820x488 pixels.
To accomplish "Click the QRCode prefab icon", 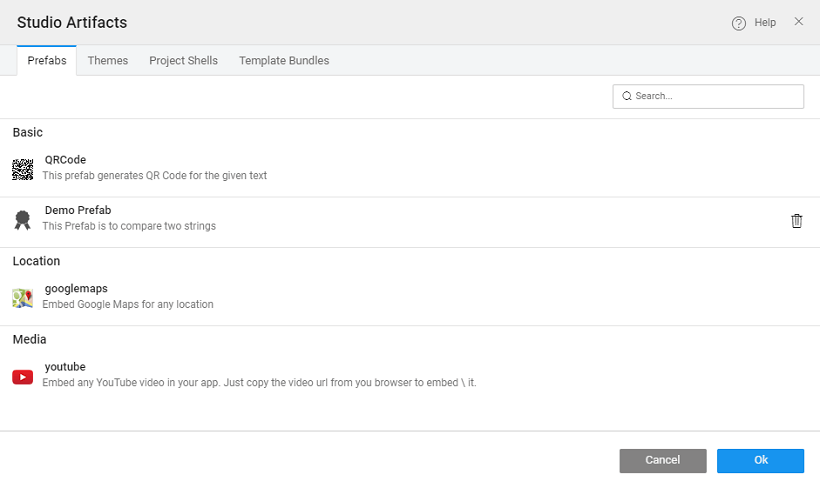I will pyautogui.click(x=22, y=169).
